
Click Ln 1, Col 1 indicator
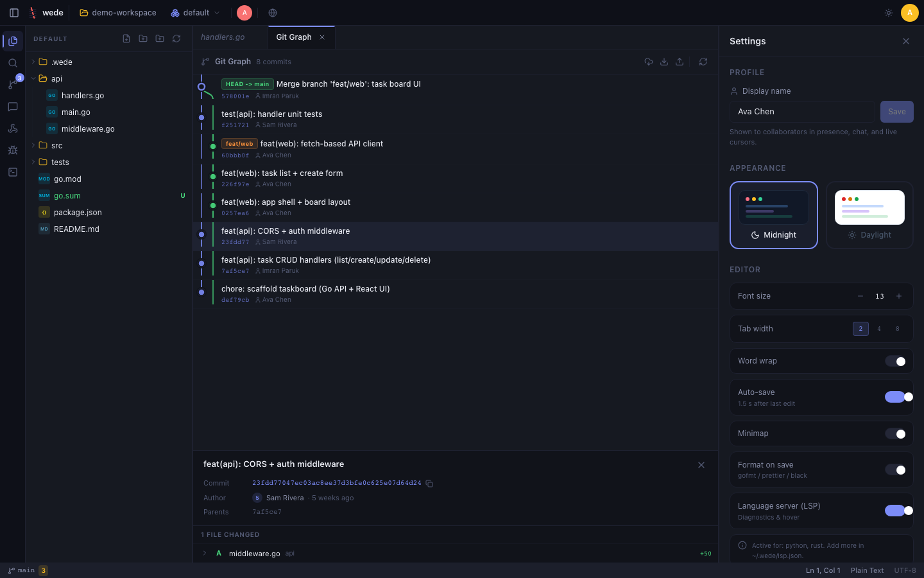[823, 570]
